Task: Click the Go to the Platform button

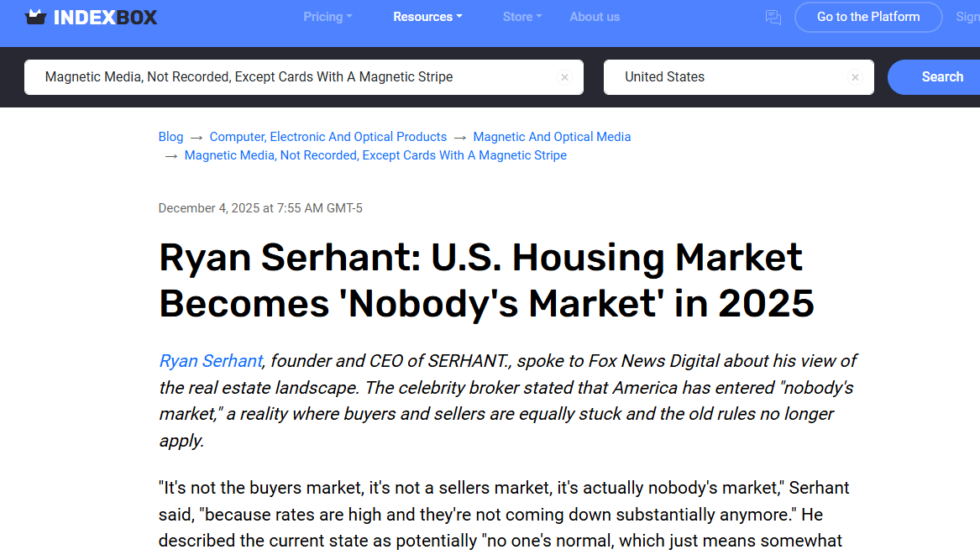Action: (868, 17)
